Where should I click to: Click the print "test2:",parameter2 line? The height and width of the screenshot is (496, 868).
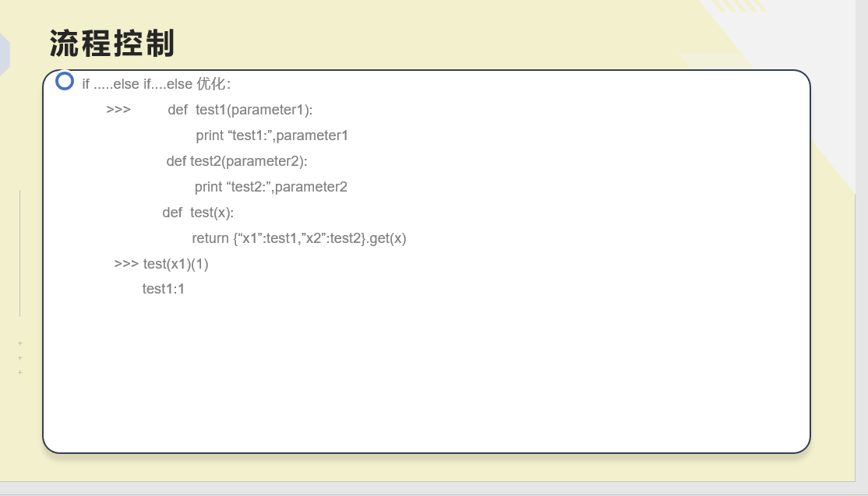click(x=270, y=187)
